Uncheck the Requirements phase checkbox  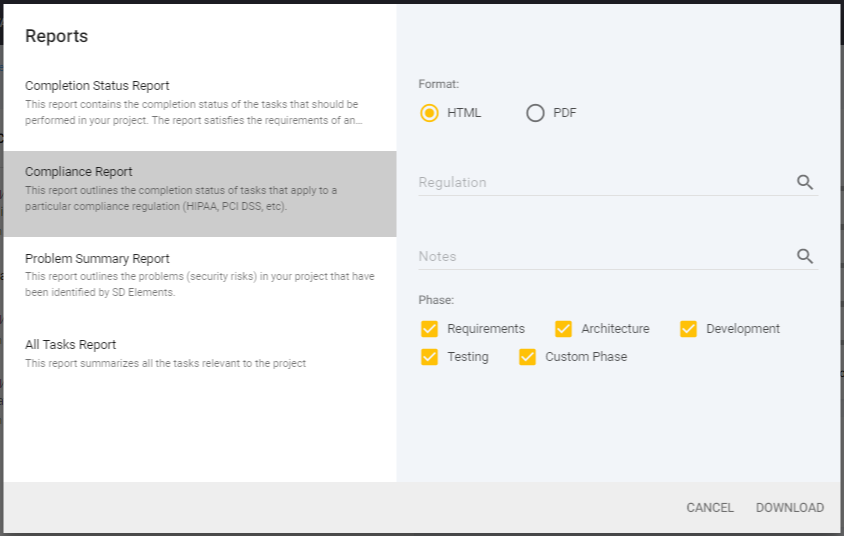430,329
